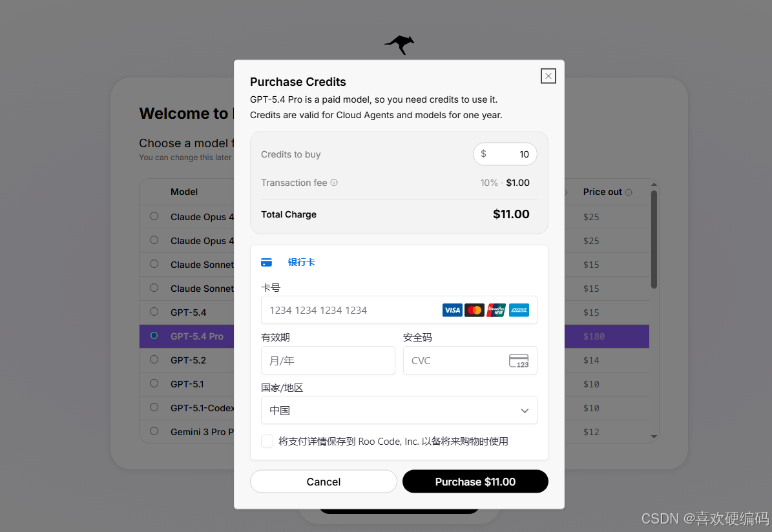Viewport: 772px width, 532px height.
Task: Click the Price out column header
Action: (603, 192)
